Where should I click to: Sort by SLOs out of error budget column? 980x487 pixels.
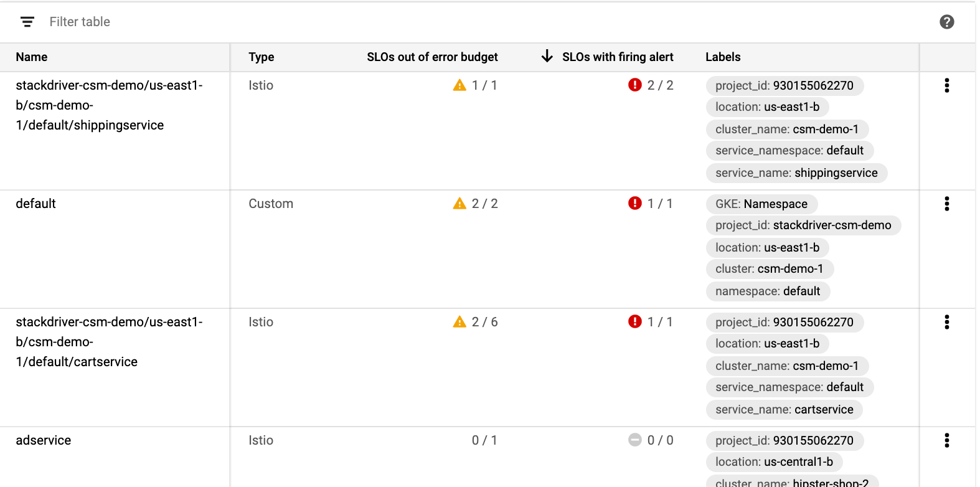[432, 57]
